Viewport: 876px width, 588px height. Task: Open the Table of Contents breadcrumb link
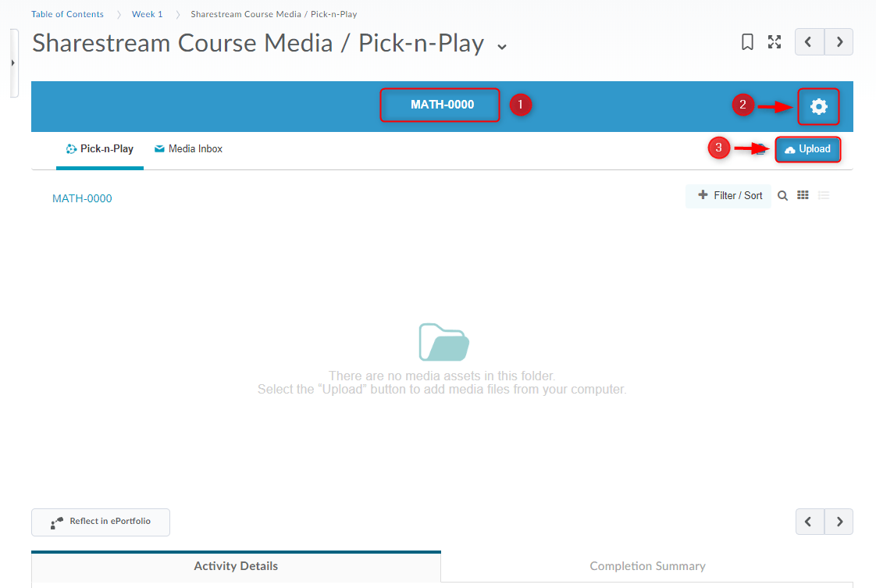67,14
